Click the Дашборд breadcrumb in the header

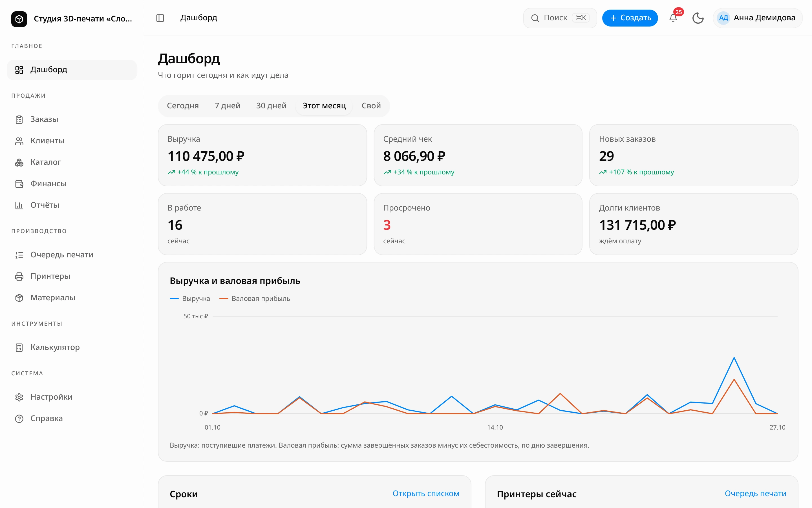199,17
